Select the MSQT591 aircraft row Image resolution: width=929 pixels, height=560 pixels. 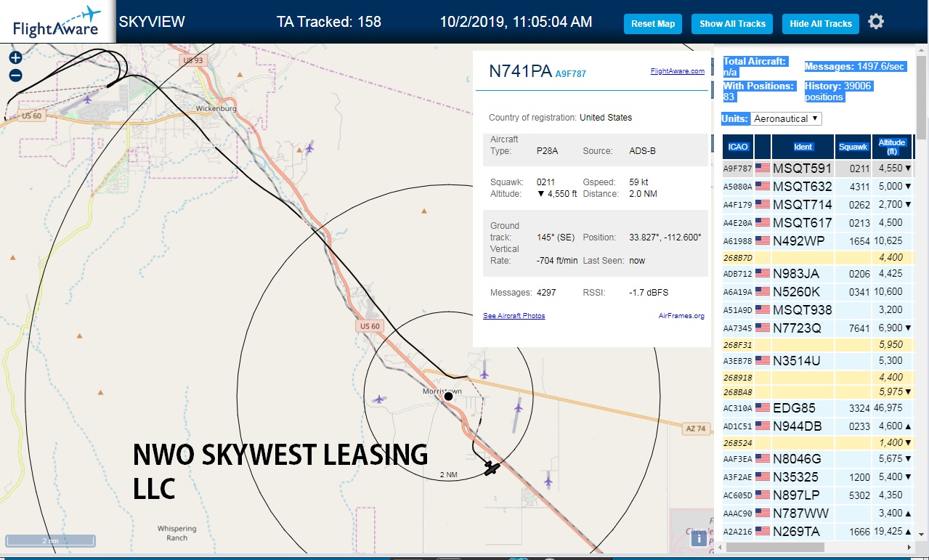click(x=817, y=169)
